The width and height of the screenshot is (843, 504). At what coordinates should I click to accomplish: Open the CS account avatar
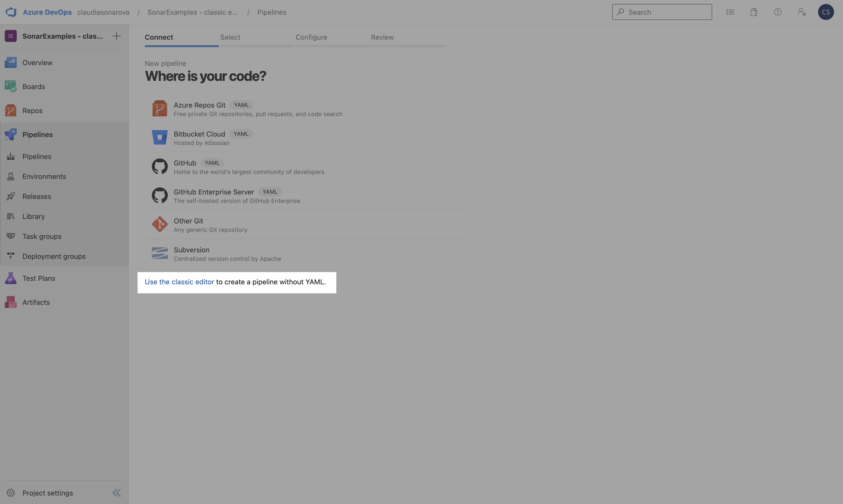pyautogui.click(x=826, y=12)
